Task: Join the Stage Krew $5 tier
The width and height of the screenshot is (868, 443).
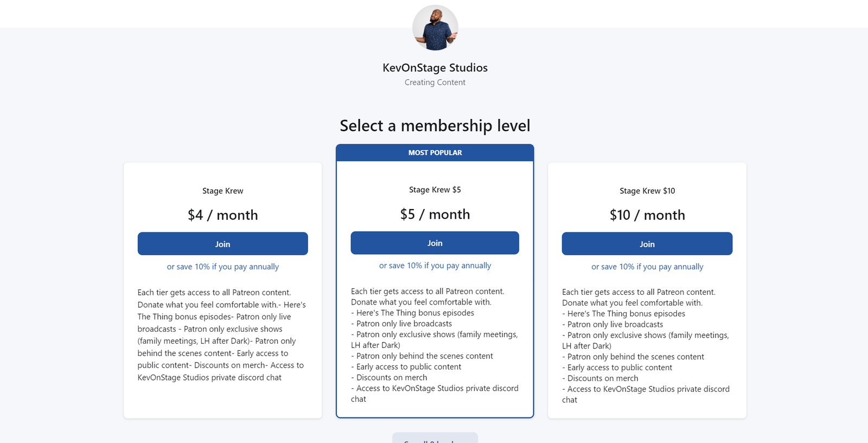Action: 435,243
